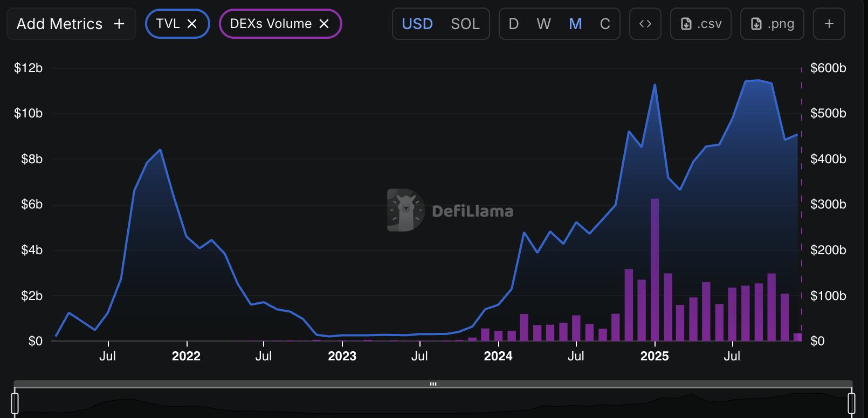Grab the right range slider handle
Screen dimensions: 868x418
click(851, 403)
